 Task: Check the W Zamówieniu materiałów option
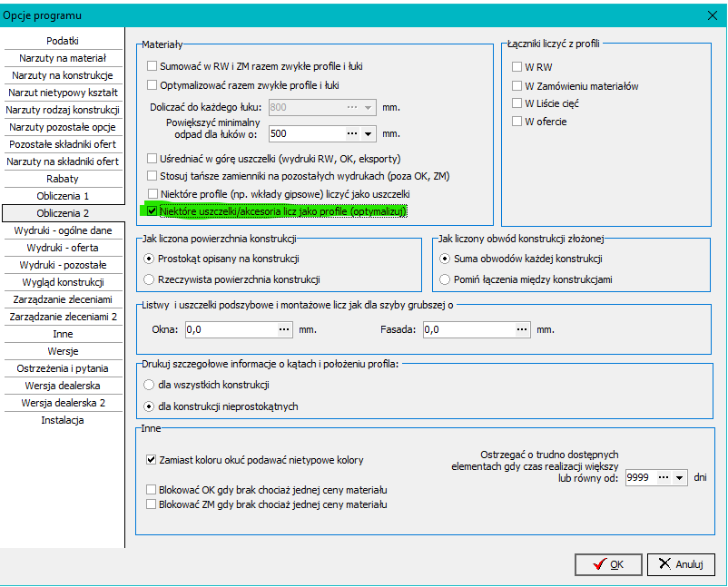pos(517,85)
